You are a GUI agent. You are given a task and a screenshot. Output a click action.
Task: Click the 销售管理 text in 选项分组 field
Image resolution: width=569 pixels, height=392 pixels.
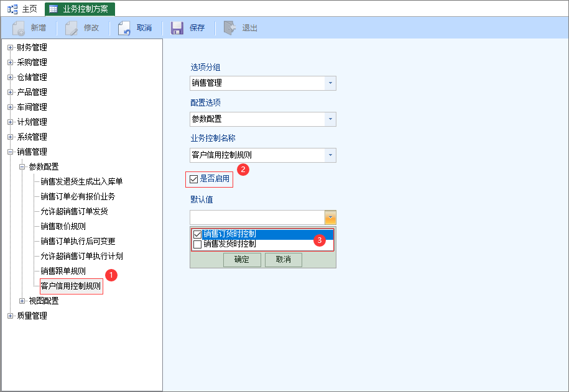pos(207,83)
